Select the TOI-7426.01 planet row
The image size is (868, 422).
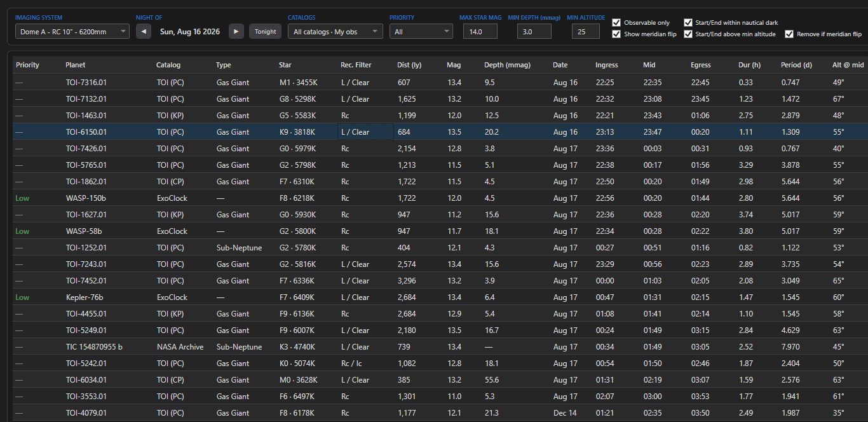click(440, 149)
